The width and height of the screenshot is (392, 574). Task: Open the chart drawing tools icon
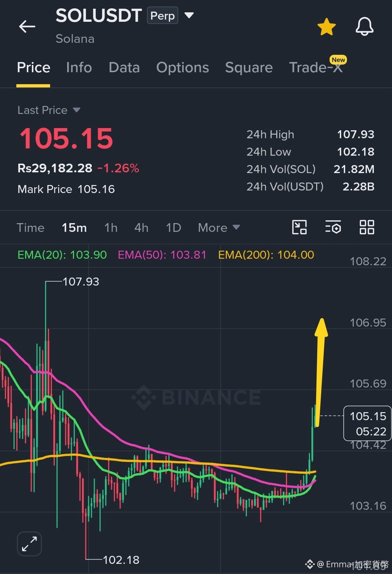click(x=299, y=227)
